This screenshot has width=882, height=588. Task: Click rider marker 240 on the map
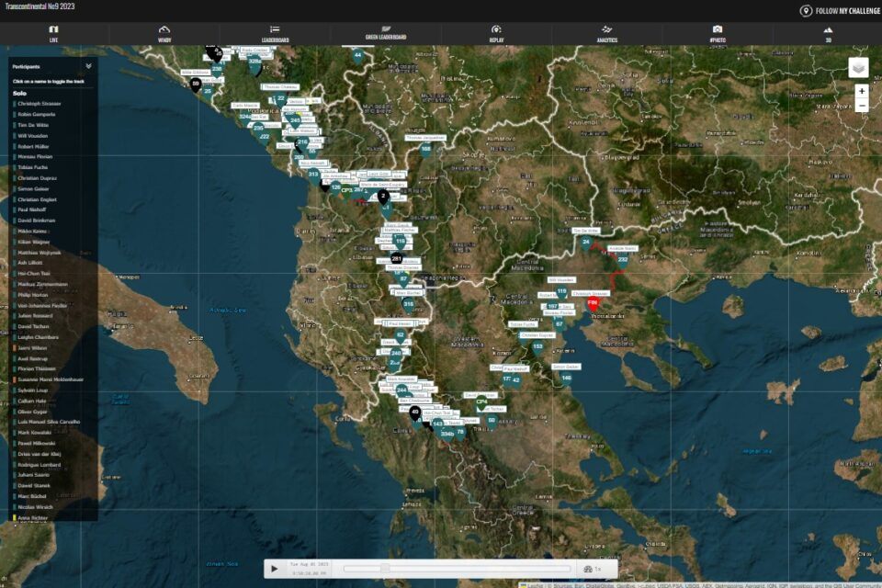(396, 354)
